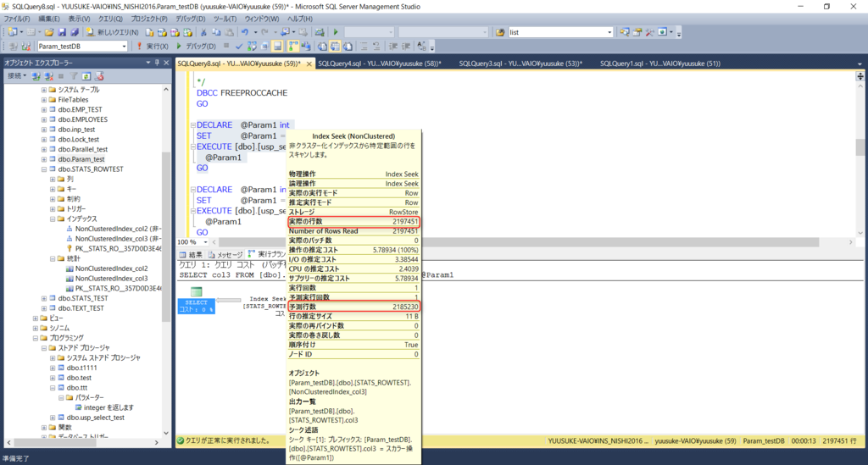Click the Save disk icon
The image size is (868, 465).
[x=62, y=32]
